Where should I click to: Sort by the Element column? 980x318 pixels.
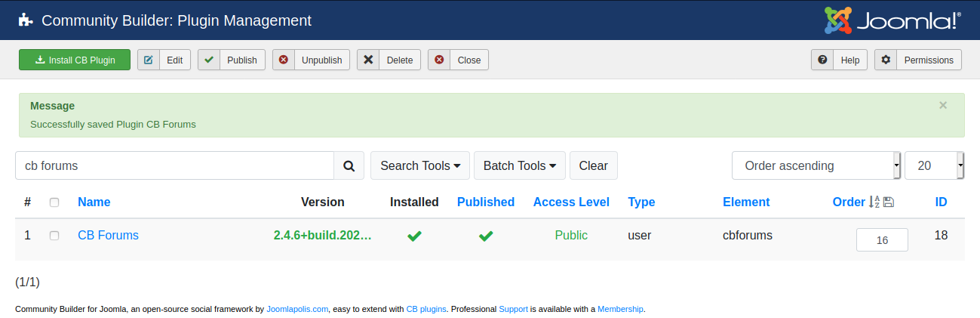[746, 202]
